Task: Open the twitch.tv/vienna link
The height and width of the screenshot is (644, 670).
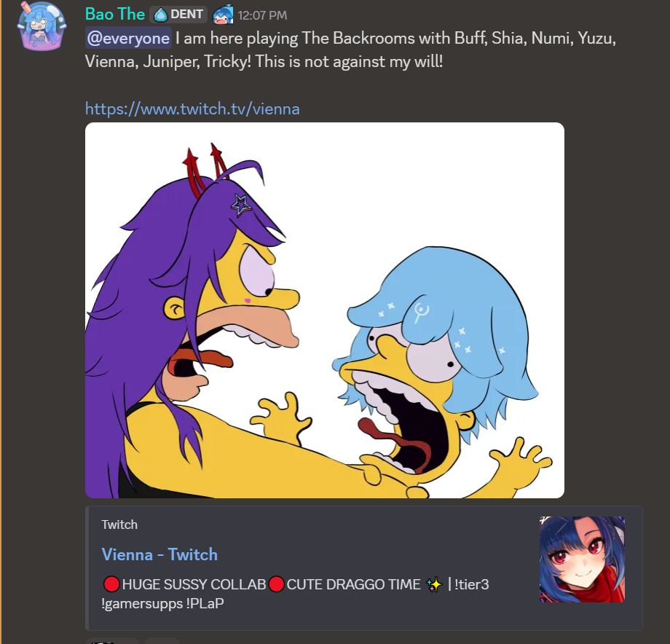Action: pos(192,109)
